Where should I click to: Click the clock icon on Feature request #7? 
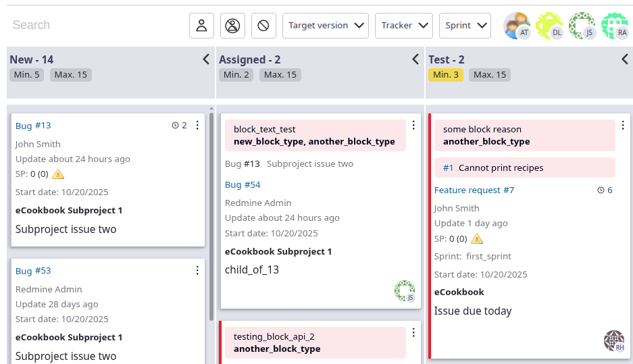pyautogui.click(x=601, y=190)
